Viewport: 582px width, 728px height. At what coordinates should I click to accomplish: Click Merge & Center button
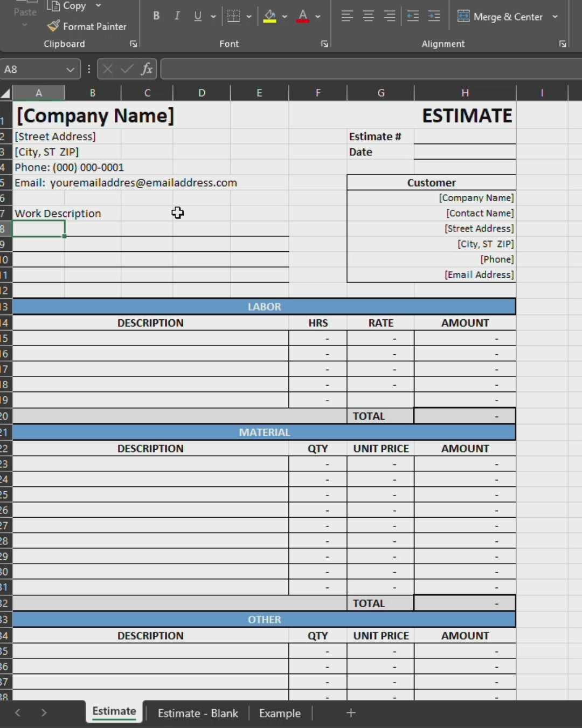coord(501,17)
